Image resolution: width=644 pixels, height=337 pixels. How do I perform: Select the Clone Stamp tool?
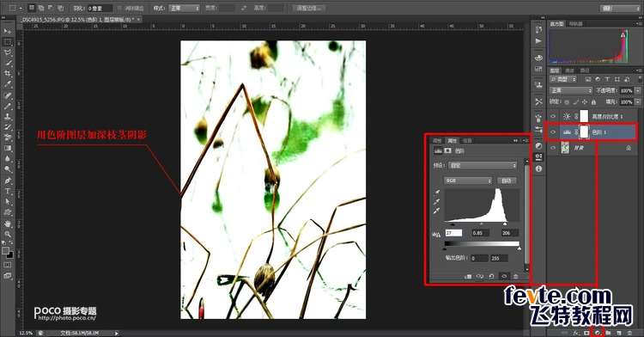[x=8, y=117]
